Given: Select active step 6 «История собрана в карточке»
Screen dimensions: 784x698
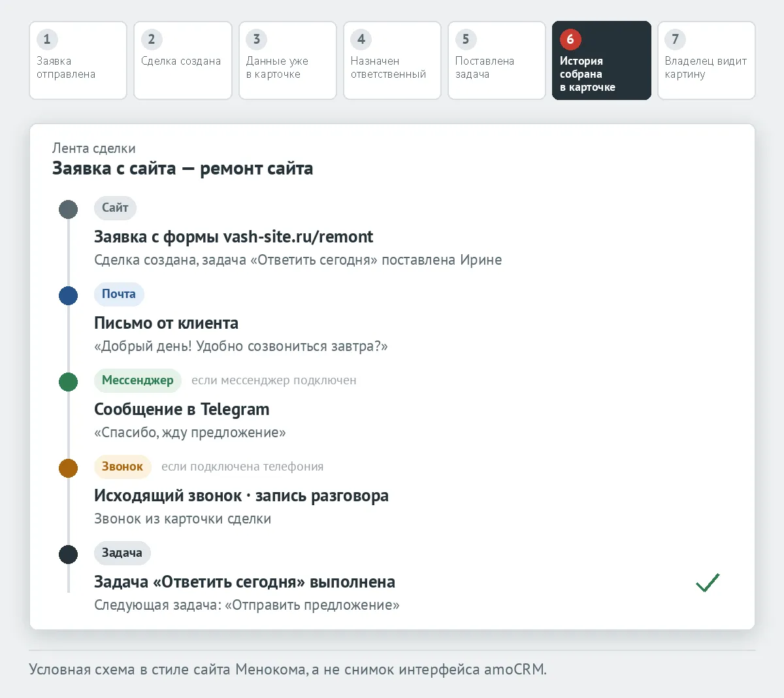Looking at the screenshot, I should pos(602,60).
